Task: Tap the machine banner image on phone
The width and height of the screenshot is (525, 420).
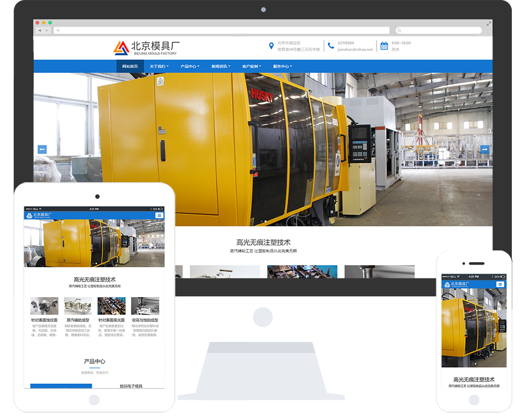Action: point(474,328)
